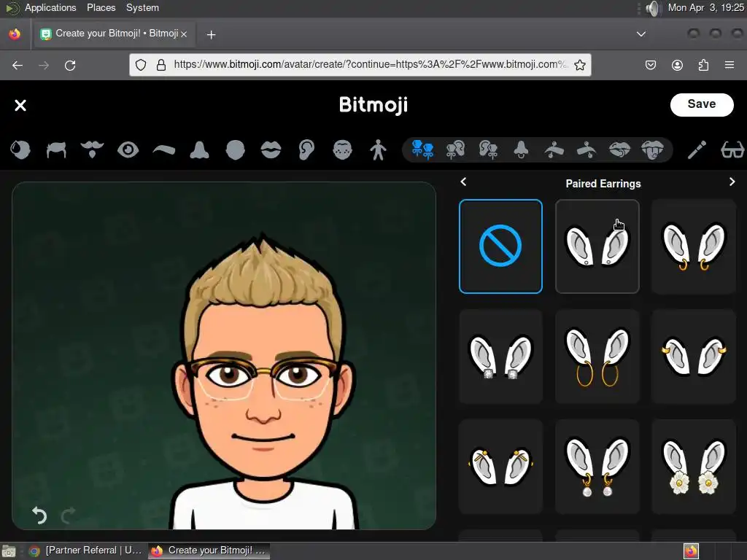The height and width of the screenshot is (560, 747).
Task: Open the Applications menu
Action: (x=50, y=7)
